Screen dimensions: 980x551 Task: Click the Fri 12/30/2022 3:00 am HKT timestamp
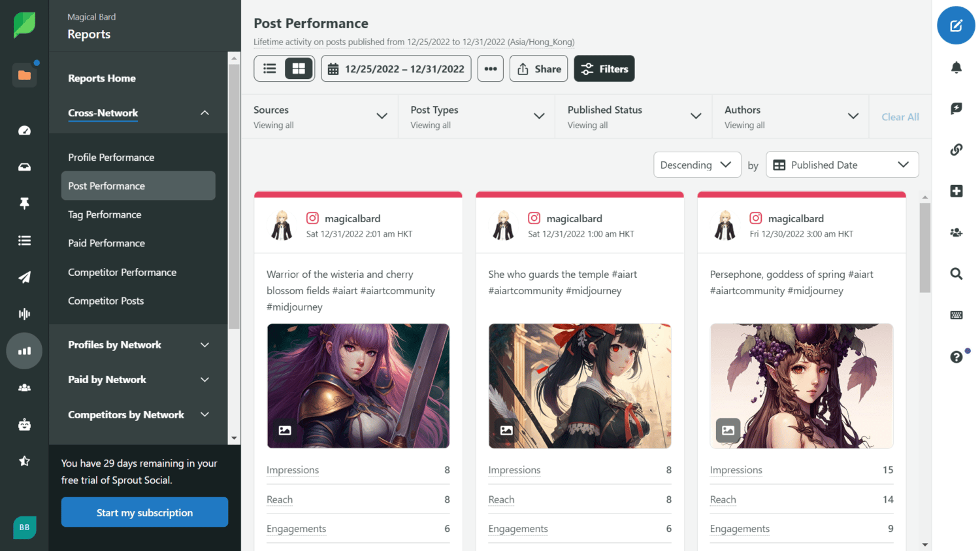coord(801,234)
